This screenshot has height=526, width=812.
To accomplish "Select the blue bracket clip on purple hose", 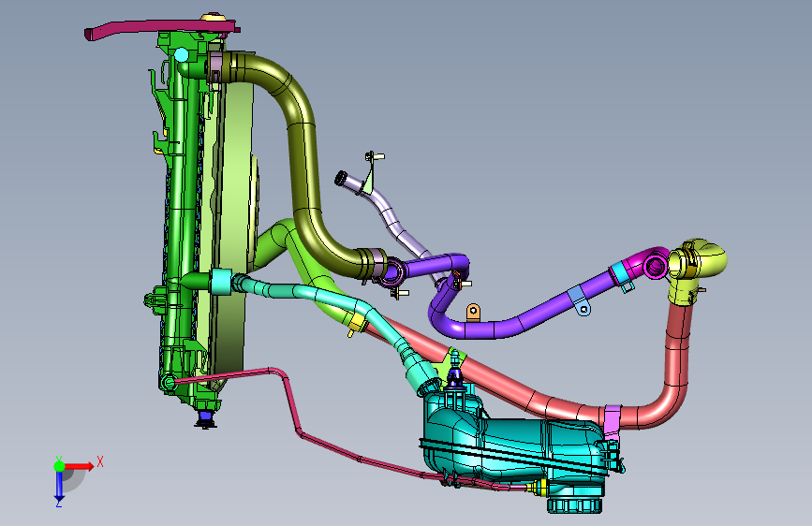I will pos(578,300).
